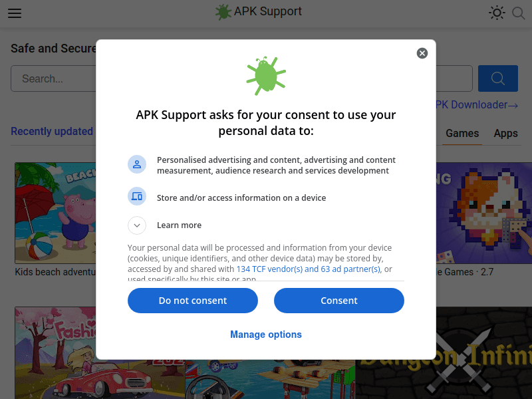Open the TCF vendors and ad partners link

pyautogui.click(x=308, y=269)
